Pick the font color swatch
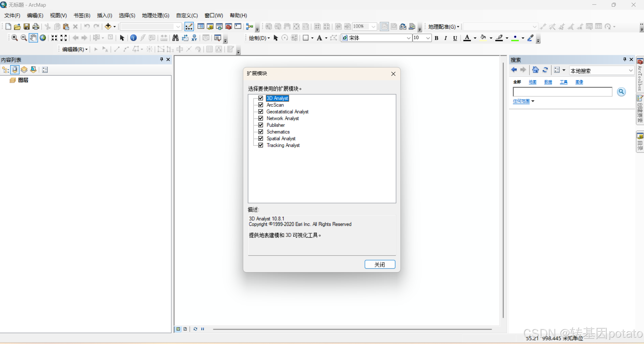Image resolution: width=644 pixels, height=344 pixels. pyautogui.click(x=467, y=38)
